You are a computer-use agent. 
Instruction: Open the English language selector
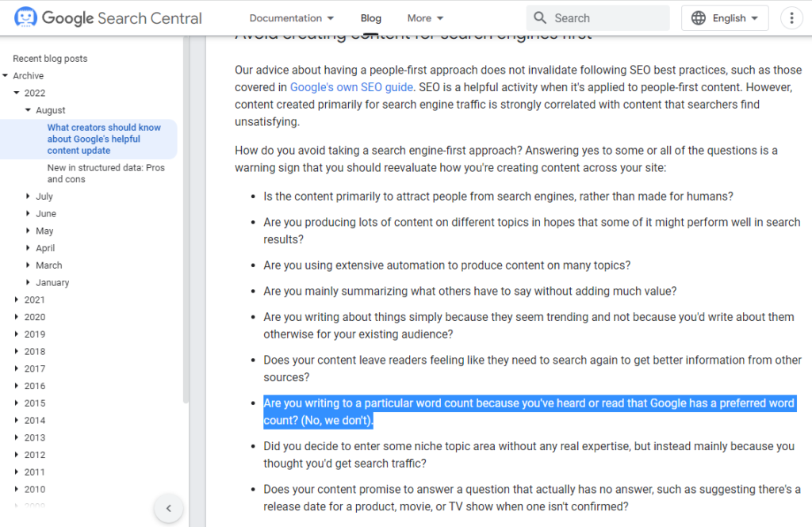click(725, 18)
